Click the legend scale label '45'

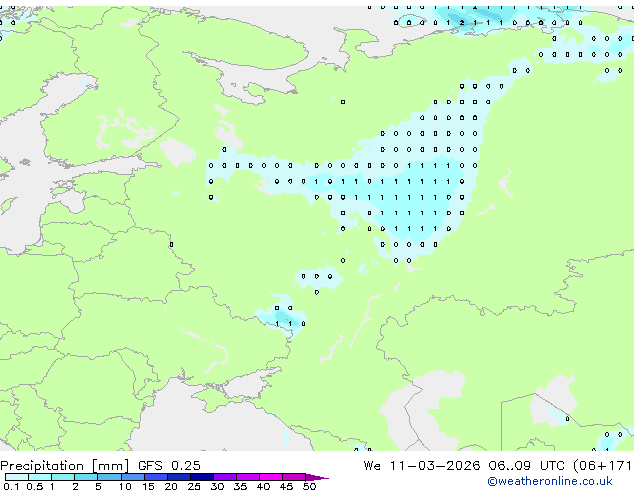coord(286,486)
